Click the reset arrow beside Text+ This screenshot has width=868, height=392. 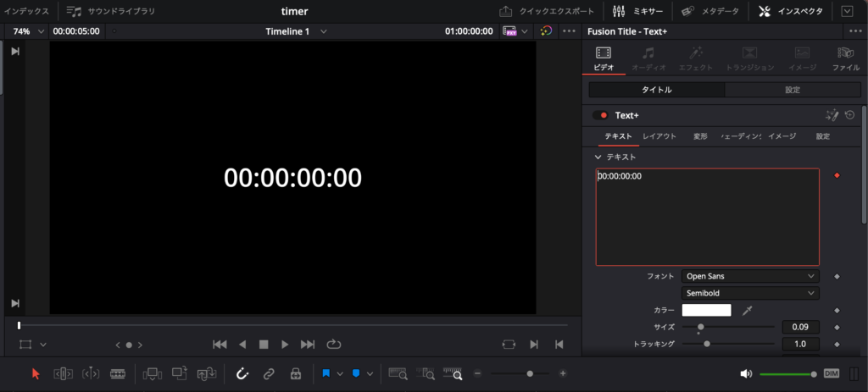849,115
